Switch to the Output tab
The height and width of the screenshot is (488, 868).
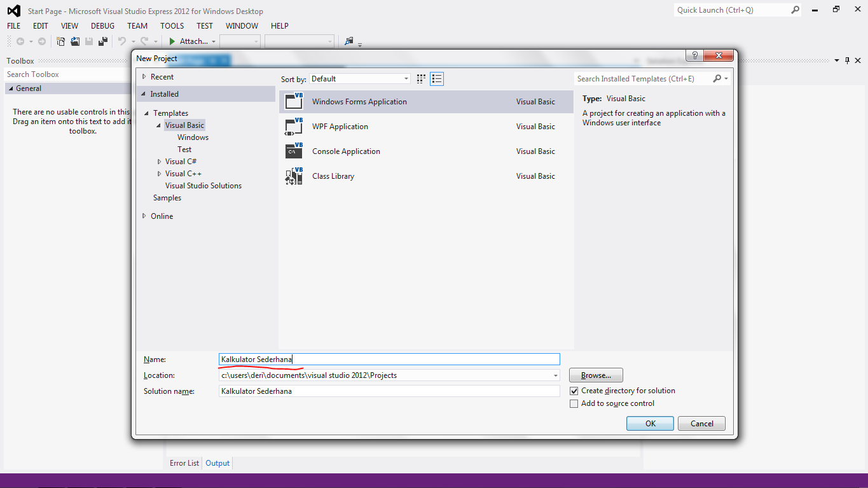coord(217,463)
